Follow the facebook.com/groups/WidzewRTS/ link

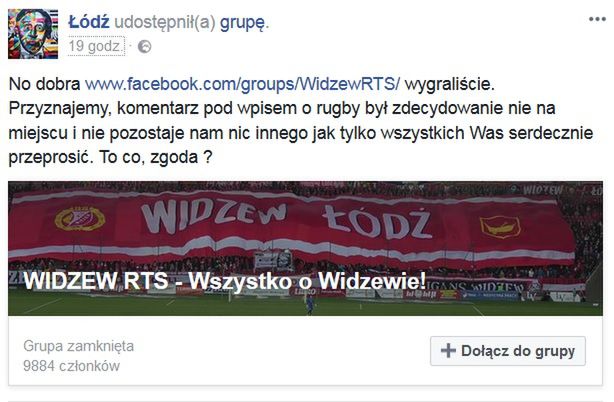[x=242, y=84]
